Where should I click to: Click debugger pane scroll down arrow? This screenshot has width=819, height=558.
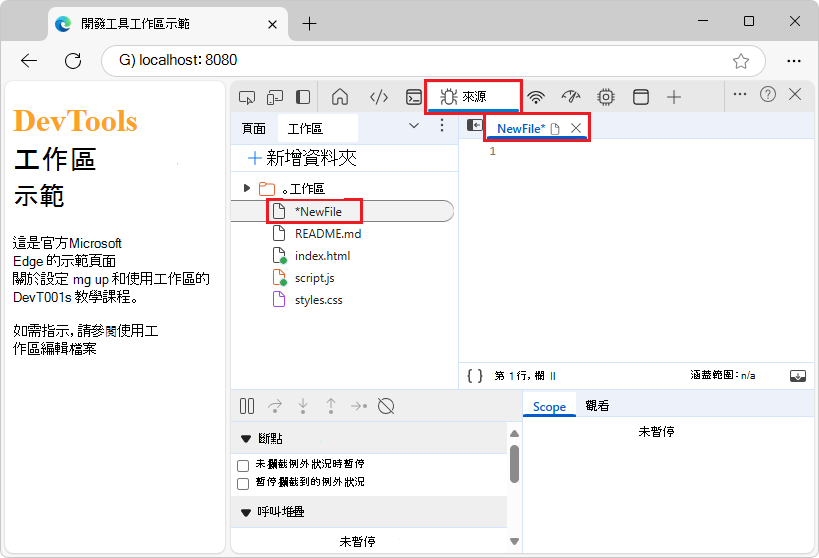[x=514, y=541]
